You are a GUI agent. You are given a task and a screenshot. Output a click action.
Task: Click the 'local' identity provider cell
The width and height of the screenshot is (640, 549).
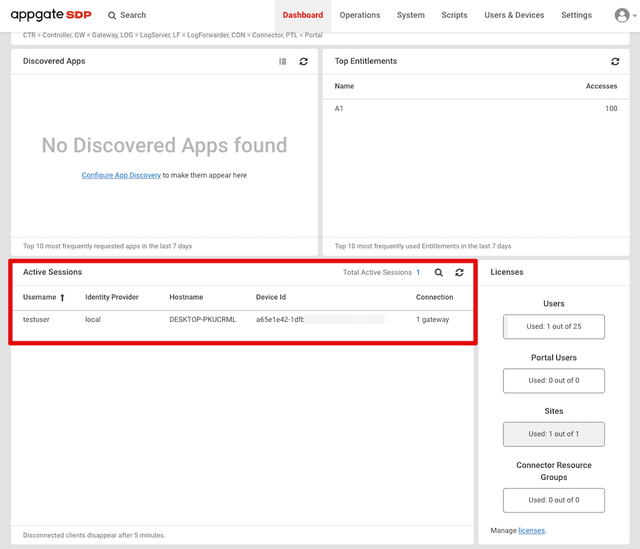[93, 320]
